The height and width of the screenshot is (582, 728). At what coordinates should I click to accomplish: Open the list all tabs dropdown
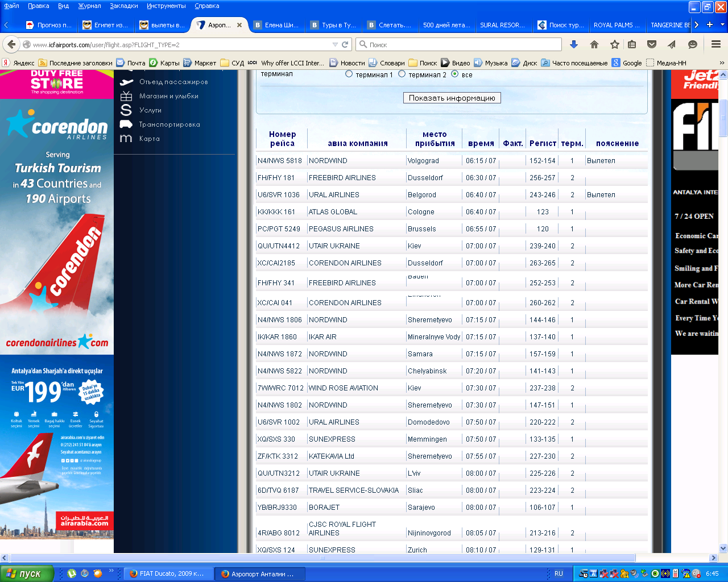point(723,24)
